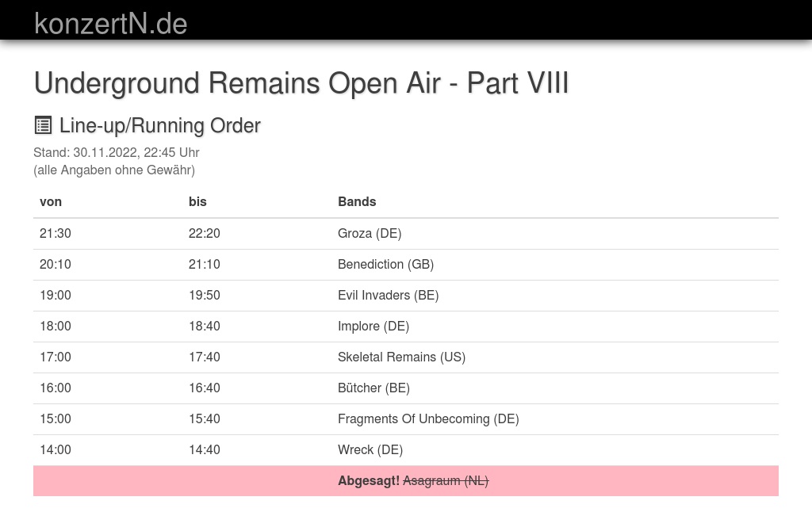Click the 'Bands' column header
This screenshot has width=812, height=512.
(357, 202)
